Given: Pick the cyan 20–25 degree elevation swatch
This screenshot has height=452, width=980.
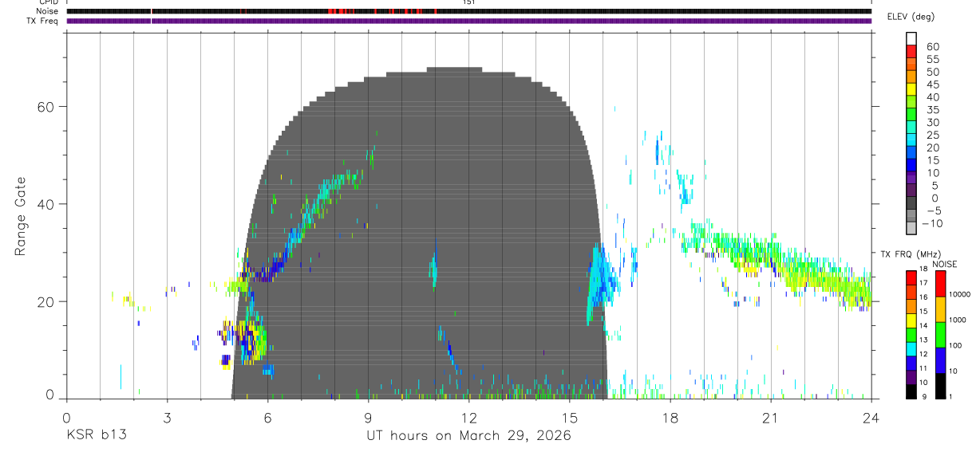Looking at the screenshot, I should pyautogui.click(x=912, y=140).
